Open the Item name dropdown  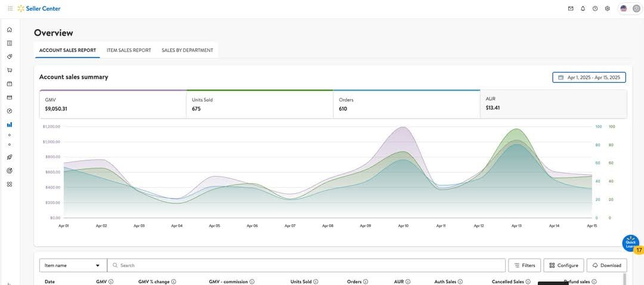[x=73, y=265]
